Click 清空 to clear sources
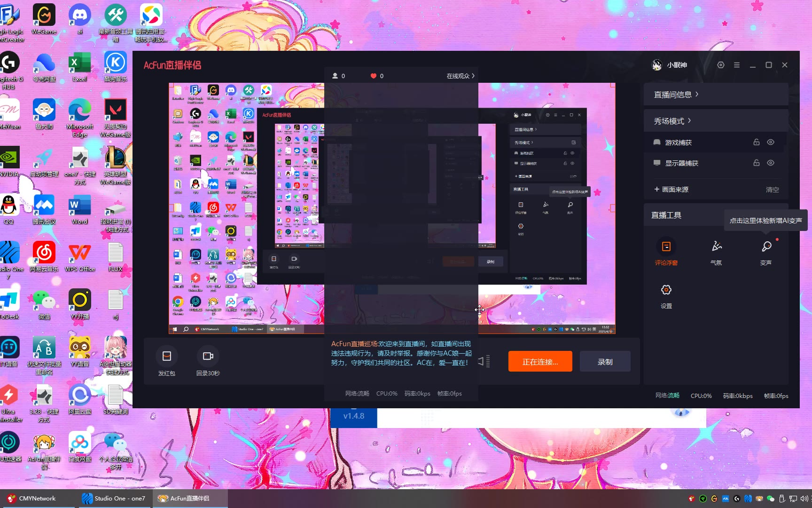The width and height of the screenshot is (812, 508). point(772,190)
